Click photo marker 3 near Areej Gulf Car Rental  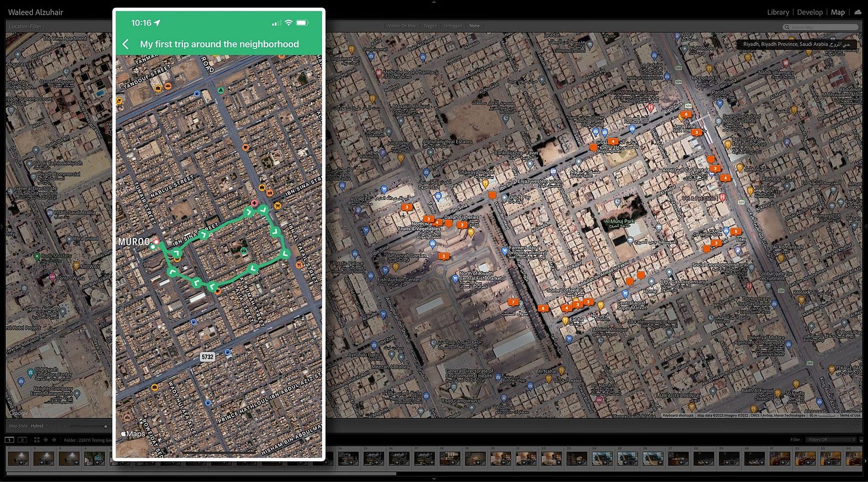715,169
